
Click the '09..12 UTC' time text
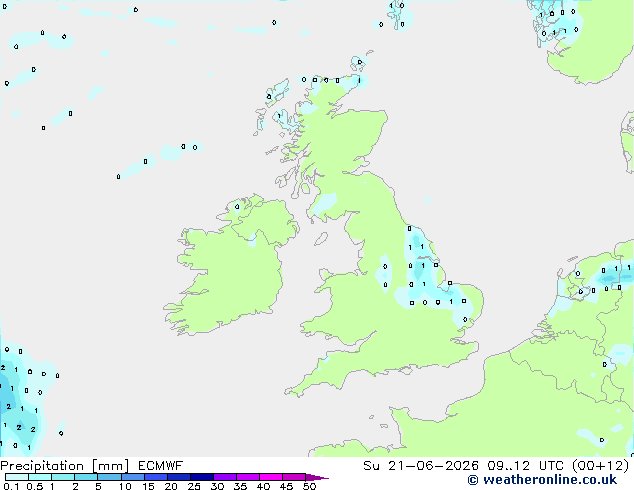click(x=525, y=466)
